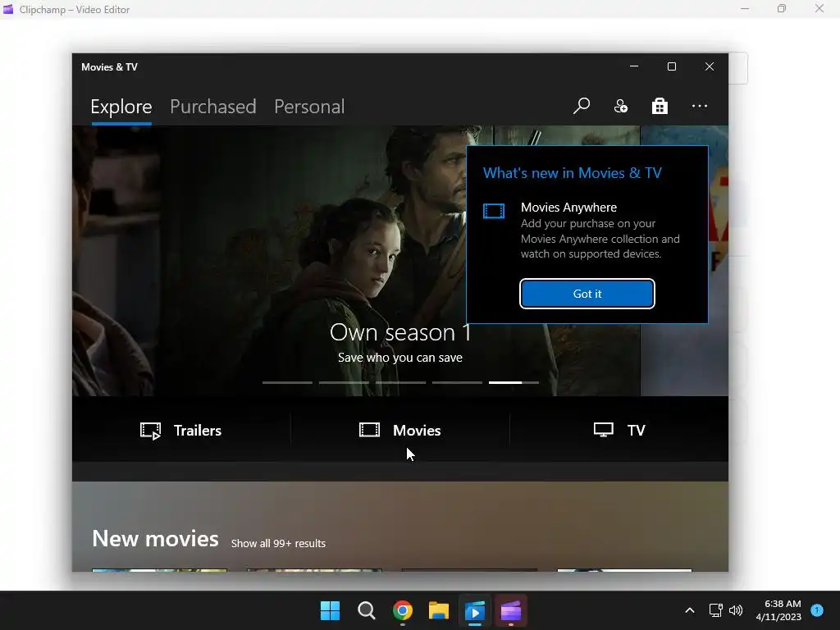Screen dimensions: 840x630
Task: Minimize the Clipchamp window
Action: (745, 8)
